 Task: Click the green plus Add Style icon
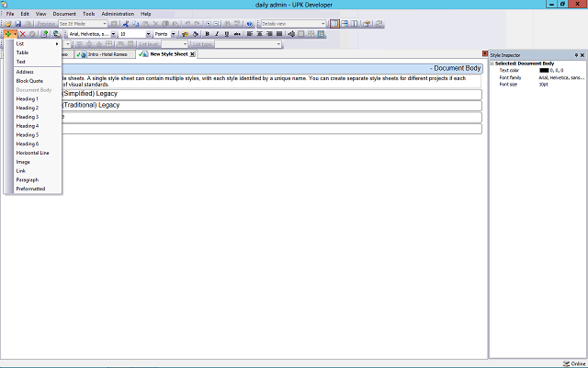click(8, 34)
